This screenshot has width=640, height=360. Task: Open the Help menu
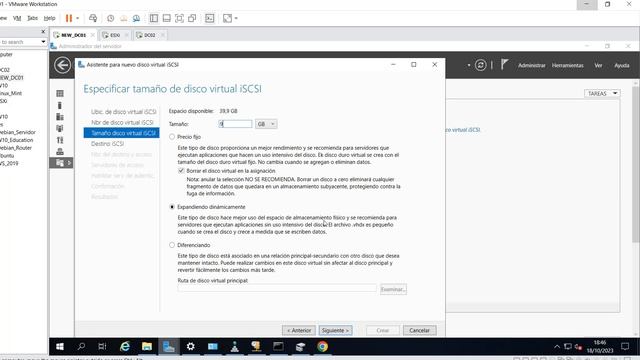(49, 18)
